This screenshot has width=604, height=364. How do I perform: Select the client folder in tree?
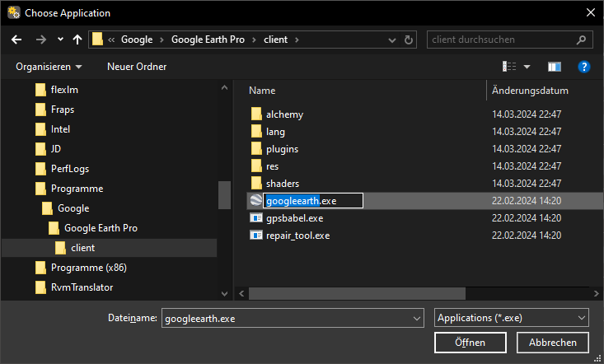(x=83, y=248)
